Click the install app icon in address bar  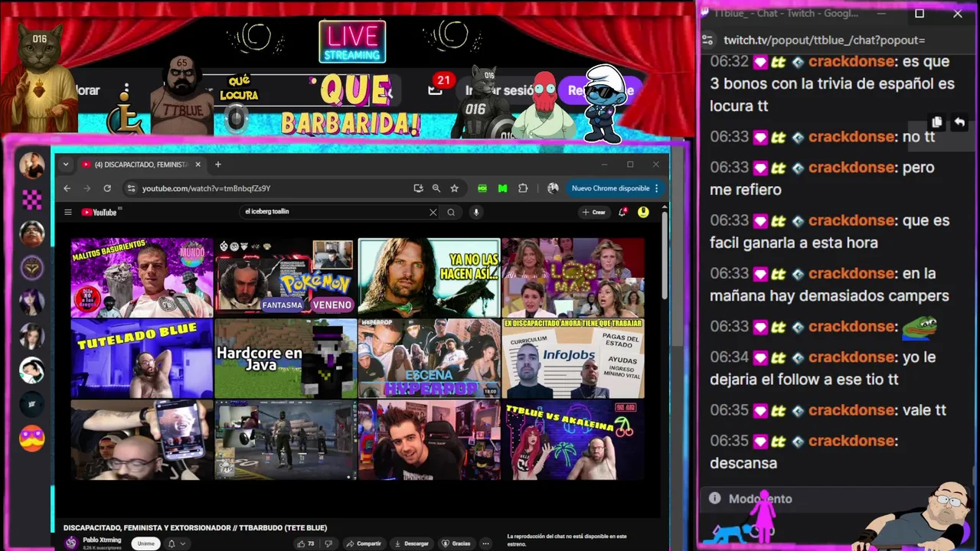coord(418,188)
